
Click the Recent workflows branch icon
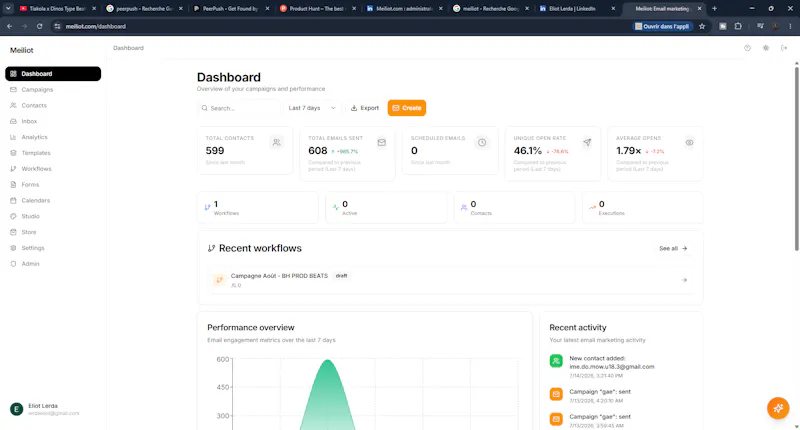[x=211, y=248]
